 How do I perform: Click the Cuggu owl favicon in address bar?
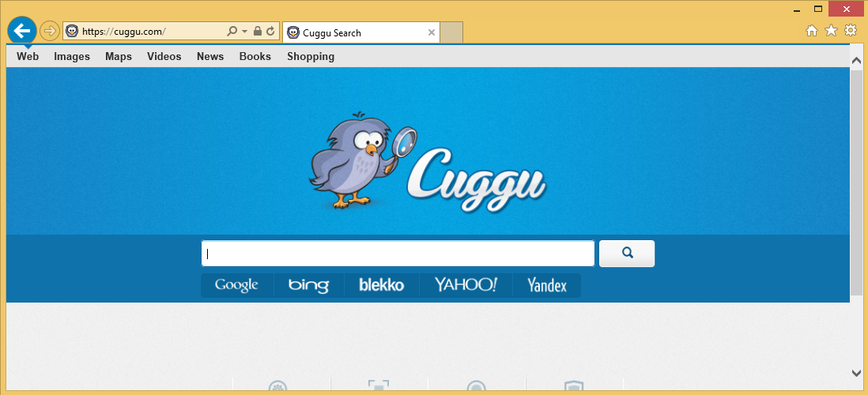click(71, 31)
